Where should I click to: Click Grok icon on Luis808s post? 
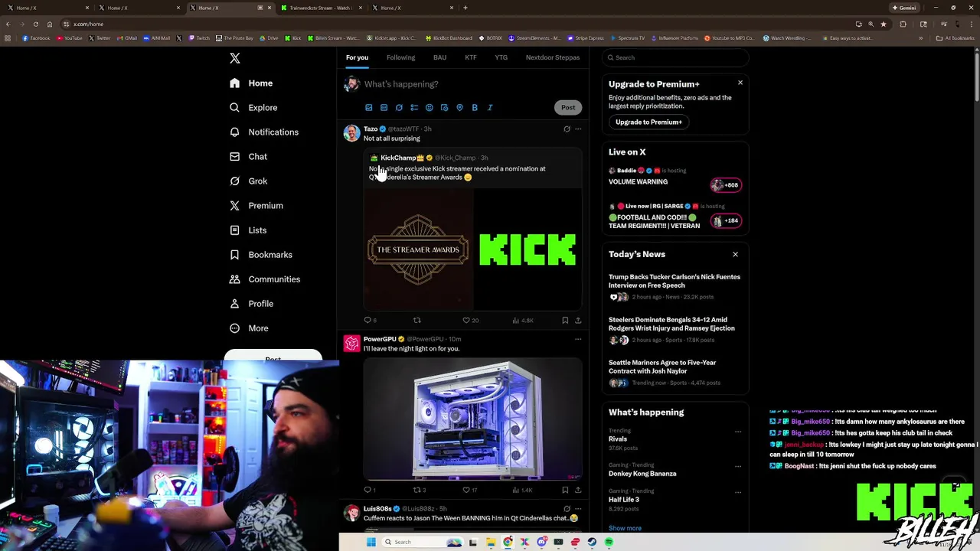coord(567,509)
